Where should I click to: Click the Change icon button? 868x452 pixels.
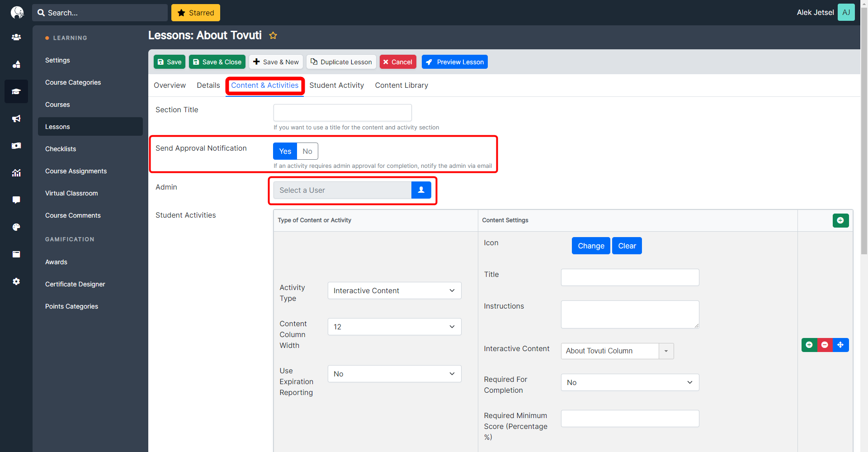pos(591,246)
